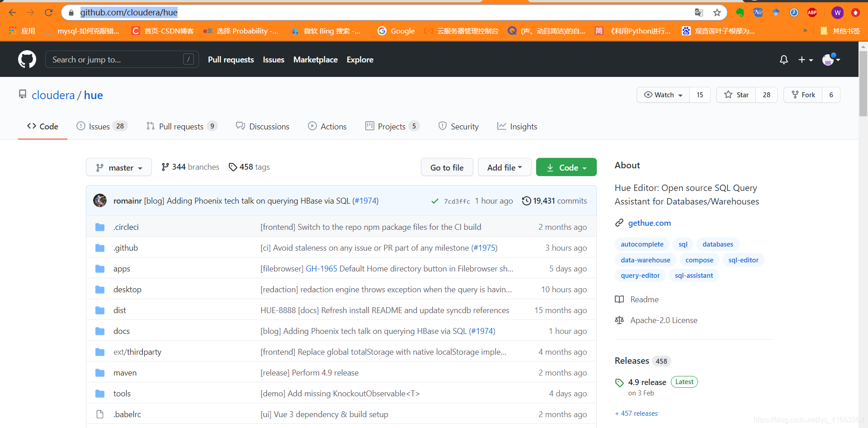
Task: Open the .github folder
Action: tap(126, 248)
